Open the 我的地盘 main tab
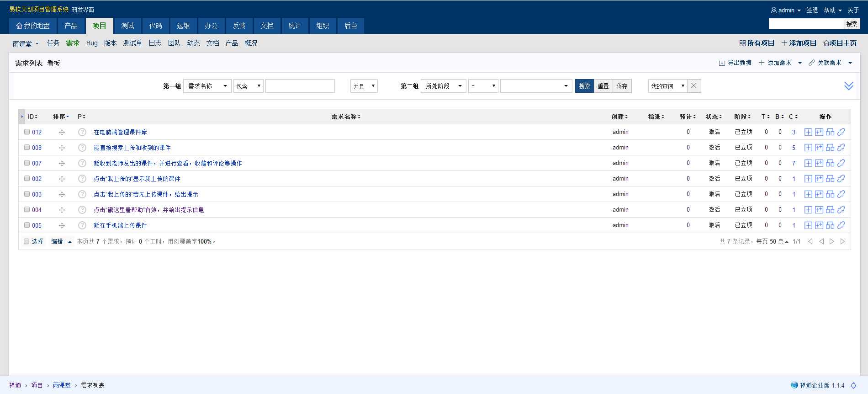Viewport: 868px width, 394px height. click(x=33, y=26)
